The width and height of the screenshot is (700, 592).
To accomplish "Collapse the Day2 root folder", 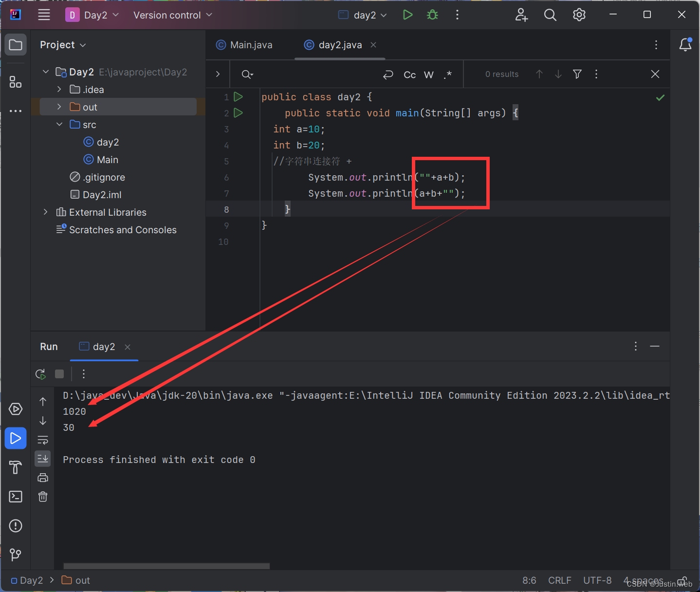I will click(x=46, y=72).
